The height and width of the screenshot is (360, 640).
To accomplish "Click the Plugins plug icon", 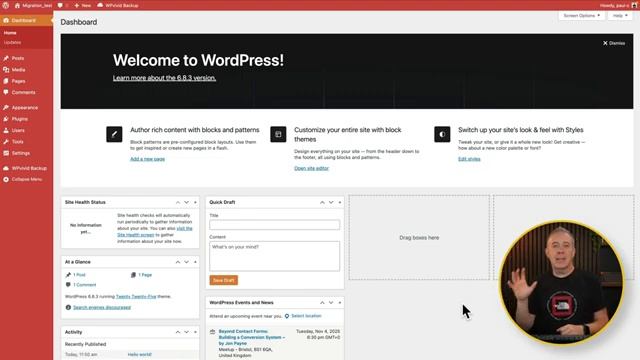I will [6, 119].
